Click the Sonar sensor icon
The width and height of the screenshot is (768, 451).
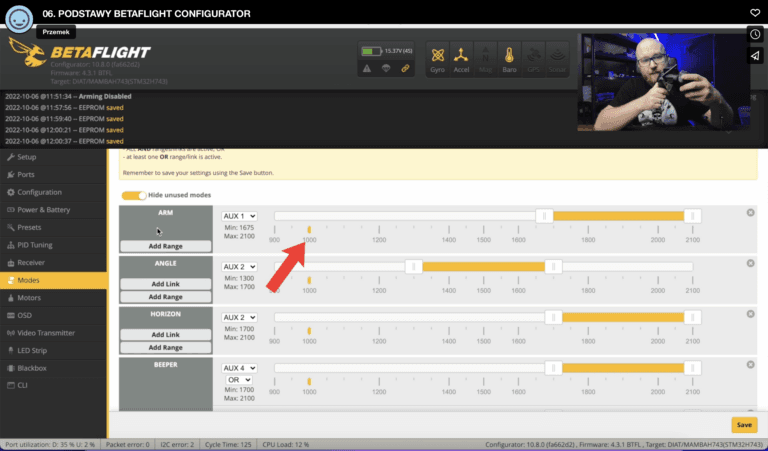pos(557,59)
